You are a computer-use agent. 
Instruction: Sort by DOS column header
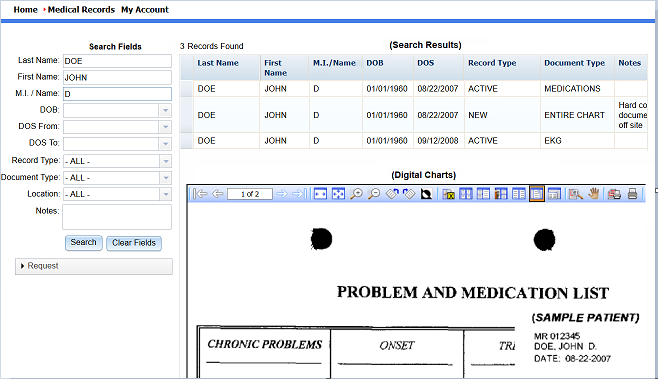(439, 67)
